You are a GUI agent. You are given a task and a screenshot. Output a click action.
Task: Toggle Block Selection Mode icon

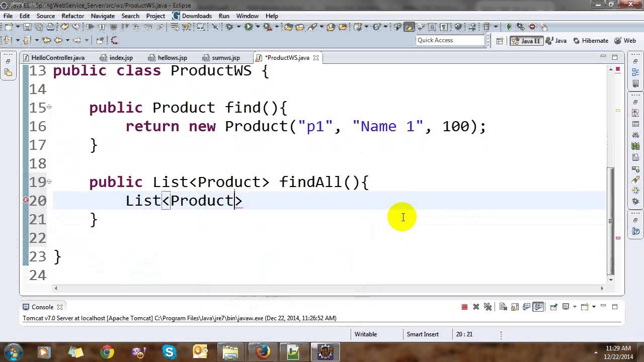pyautogui.click(x=432, y=27)
